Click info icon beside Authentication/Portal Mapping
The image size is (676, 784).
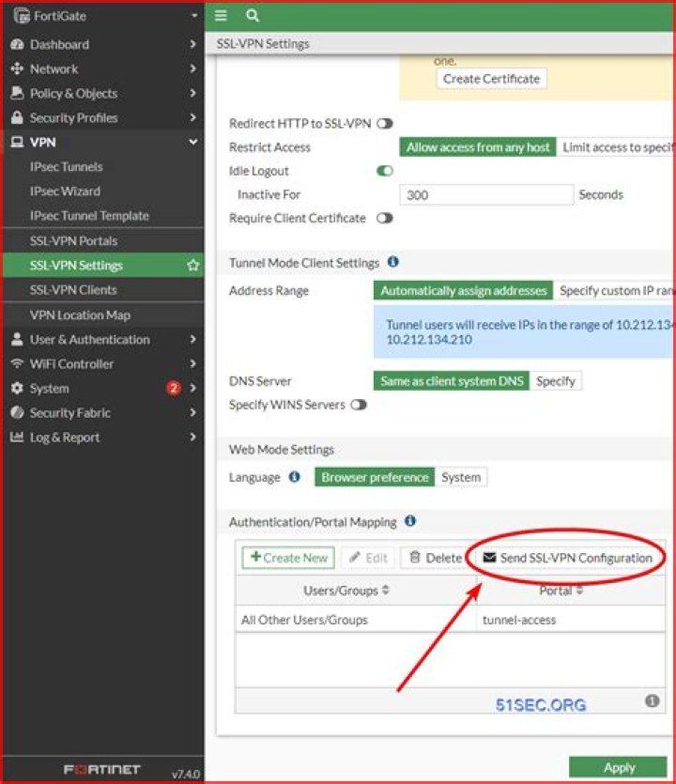point(410,521)
